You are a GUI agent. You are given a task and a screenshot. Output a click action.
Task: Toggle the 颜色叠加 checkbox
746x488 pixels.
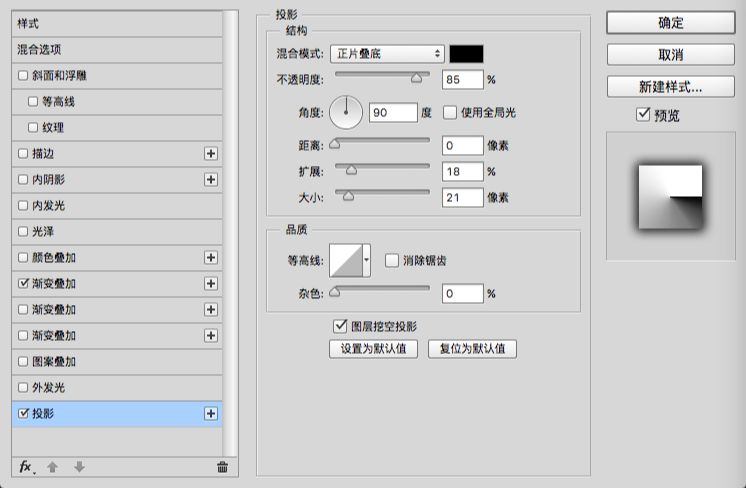pyautogui.click(x=23, y=258)
